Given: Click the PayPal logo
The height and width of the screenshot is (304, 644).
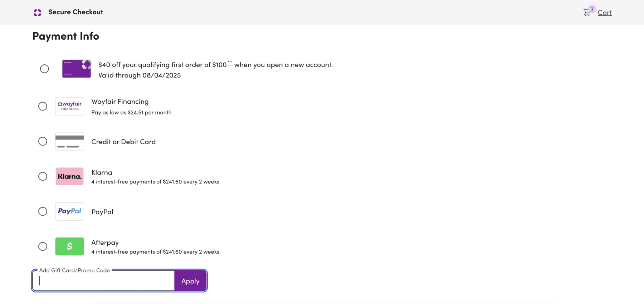Looking at the screenshot, I should (x=69, y=211).
